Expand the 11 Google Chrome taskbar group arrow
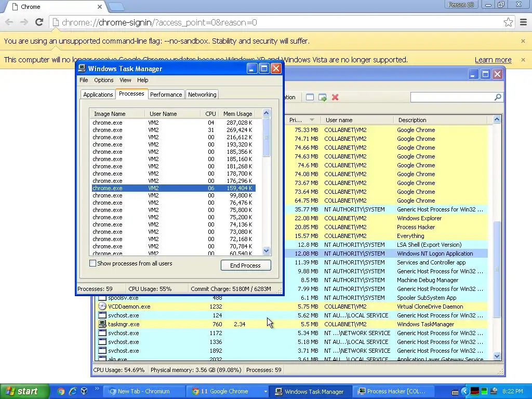Image resolution: width=532 pixels, height=399 pixels. coord(265,392)
